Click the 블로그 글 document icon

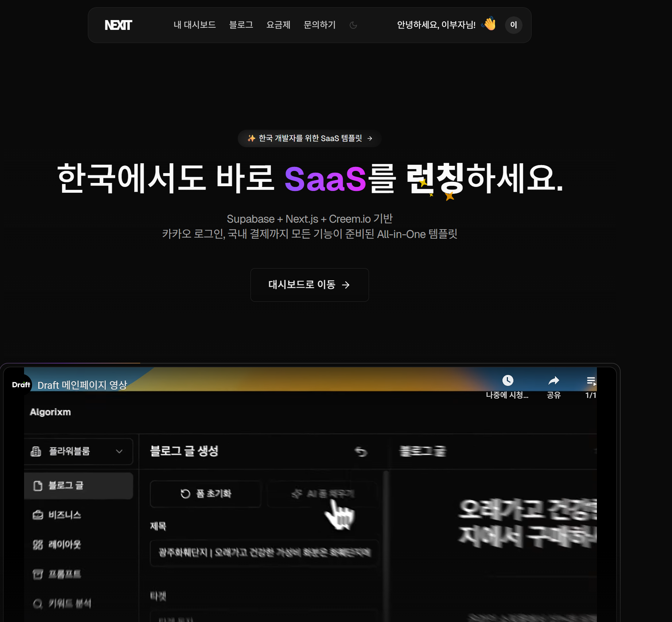coord(38,485)
